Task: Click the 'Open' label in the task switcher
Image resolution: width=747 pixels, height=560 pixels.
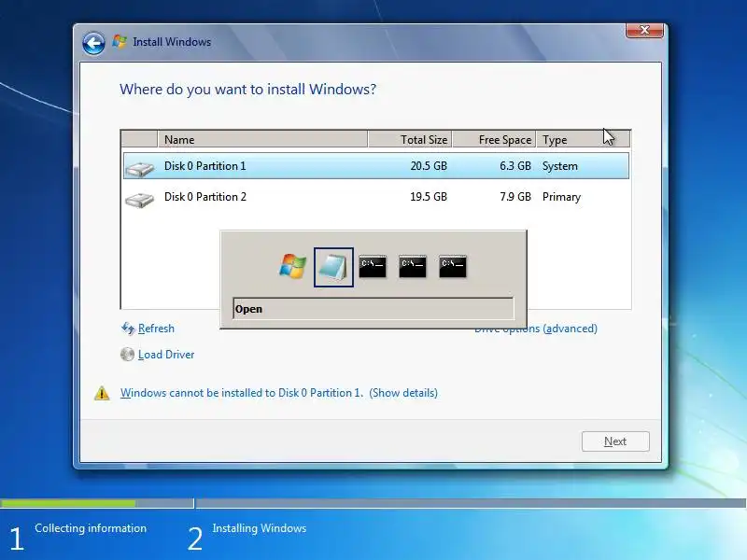Action: click(x=248, y=309)
